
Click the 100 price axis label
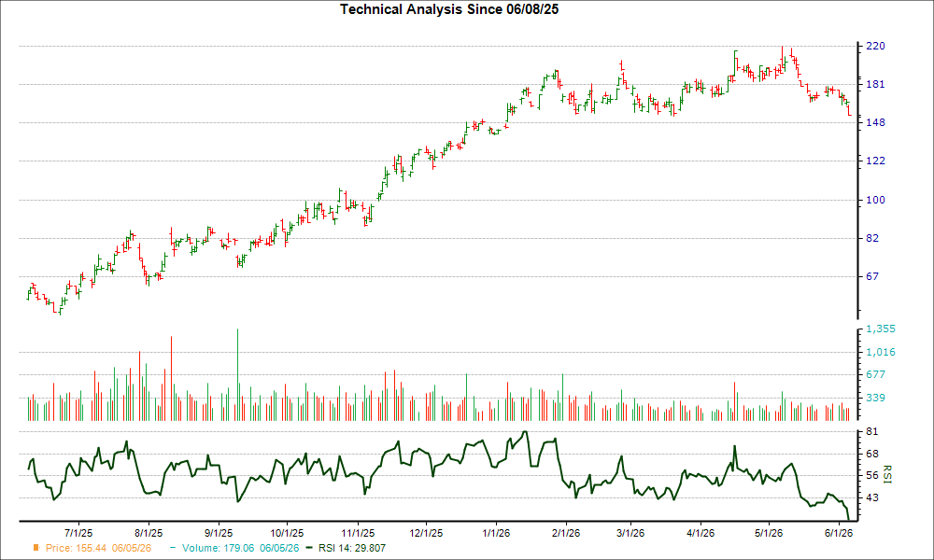click(875, 200)
